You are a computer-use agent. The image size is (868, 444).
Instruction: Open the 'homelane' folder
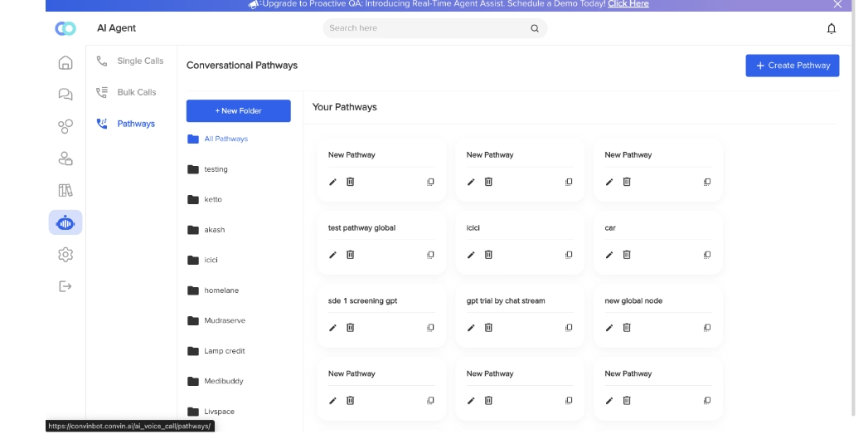tap(213, 290)
